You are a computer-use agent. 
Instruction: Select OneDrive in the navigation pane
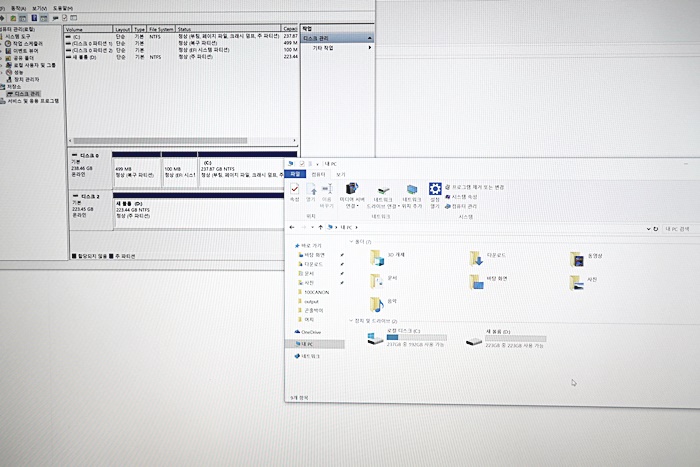[x=309, y=331]
